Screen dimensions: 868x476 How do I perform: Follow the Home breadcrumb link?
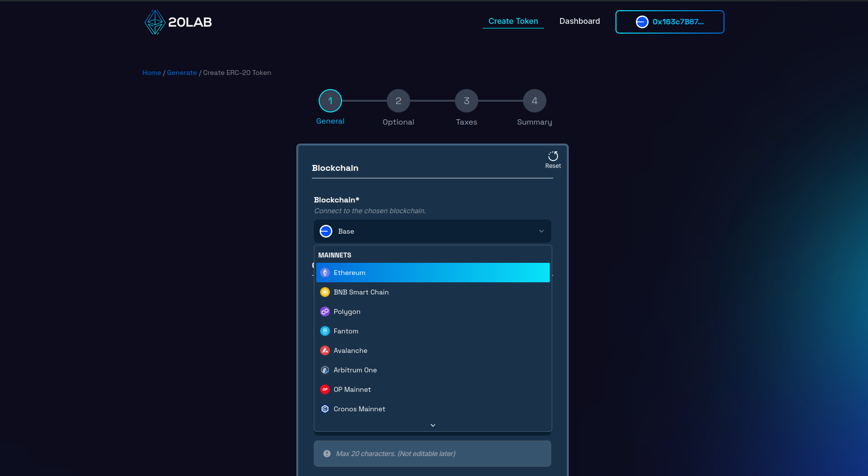pos(152,73)
